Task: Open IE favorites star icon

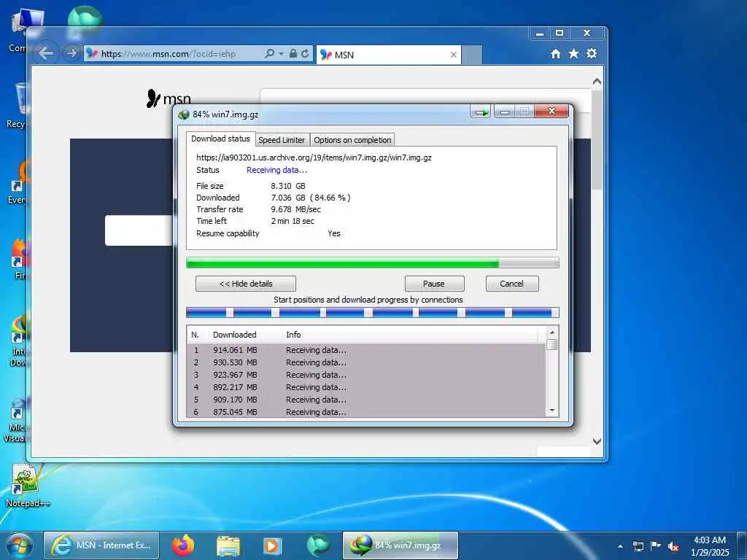Action: pos(573,54)
